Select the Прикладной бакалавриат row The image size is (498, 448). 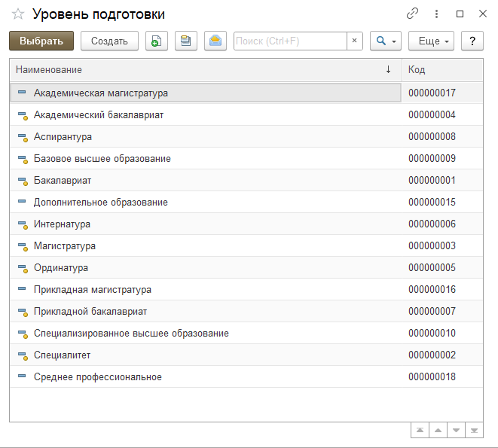246,312
